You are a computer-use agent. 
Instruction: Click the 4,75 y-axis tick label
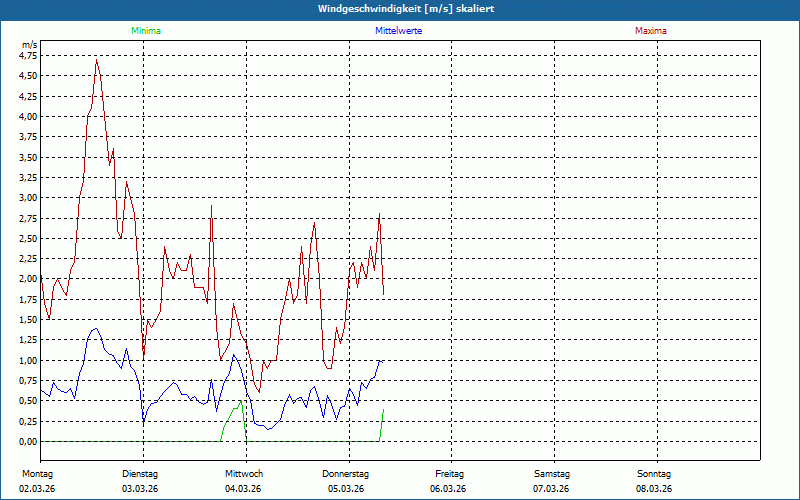[28, 56]
